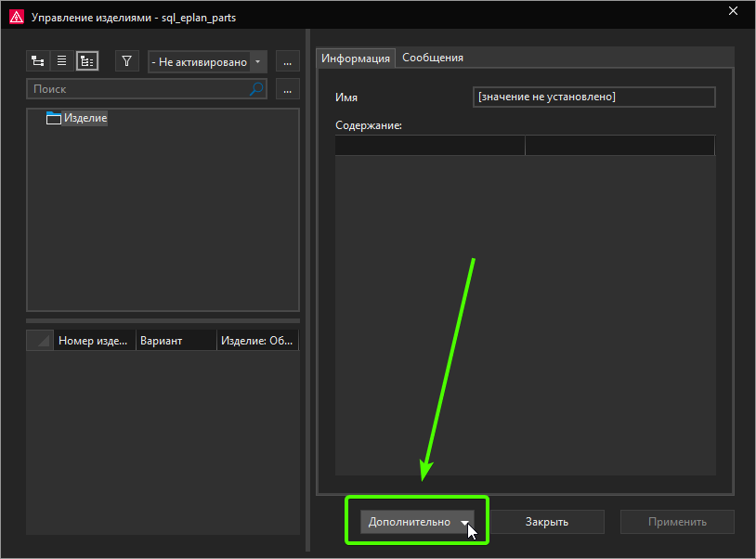Viewport: 756px width, 559px height.
Task: Open the 'Не активировано' filter dropdown
Action: point(207,62)
